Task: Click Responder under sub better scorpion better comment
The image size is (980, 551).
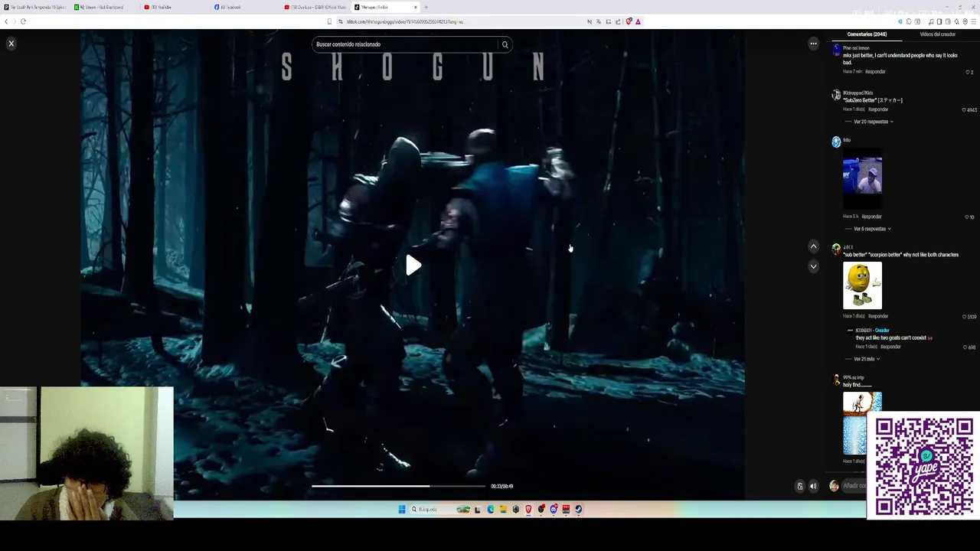Action: [878, 316]
